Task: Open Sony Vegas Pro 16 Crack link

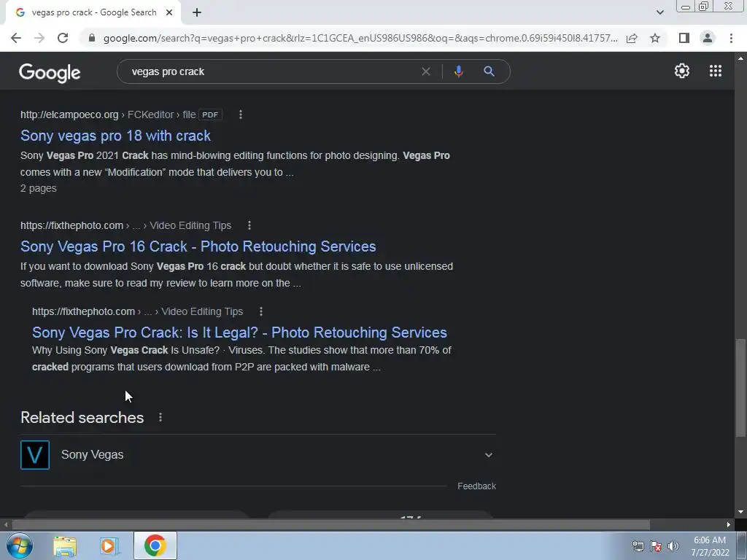Action: tap(198, 246)
